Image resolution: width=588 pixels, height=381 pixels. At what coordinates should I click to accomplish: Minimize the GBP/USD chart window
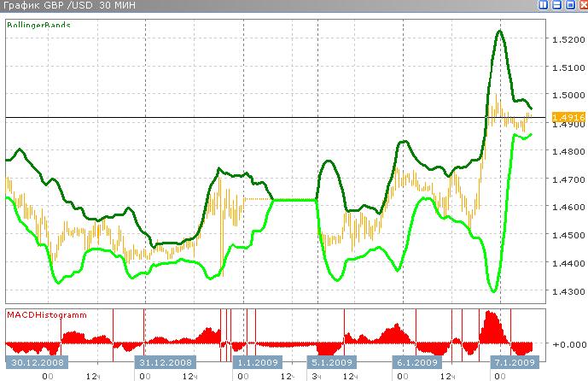tap(556, 7)
